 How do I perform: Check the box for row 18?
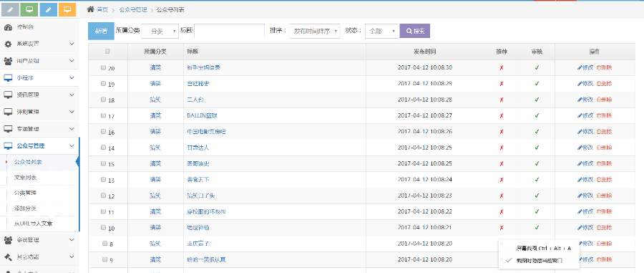point(104,100)
